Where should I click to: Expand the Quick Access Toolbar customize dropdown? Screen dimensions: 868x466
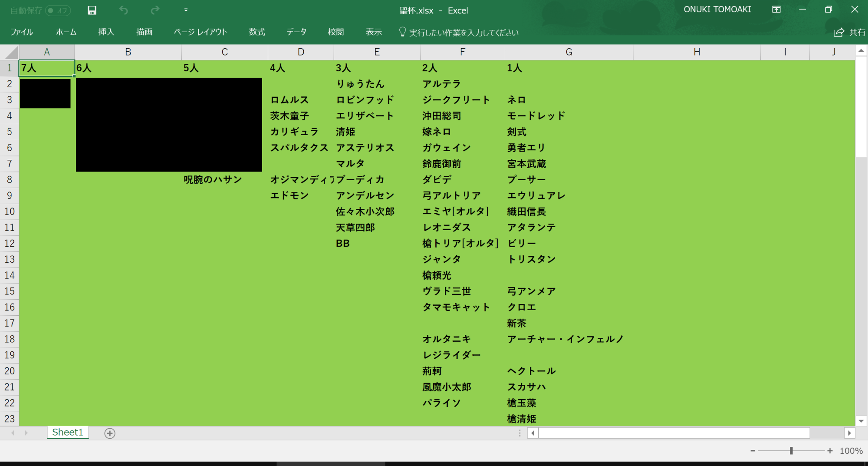(x=186, y=10)
